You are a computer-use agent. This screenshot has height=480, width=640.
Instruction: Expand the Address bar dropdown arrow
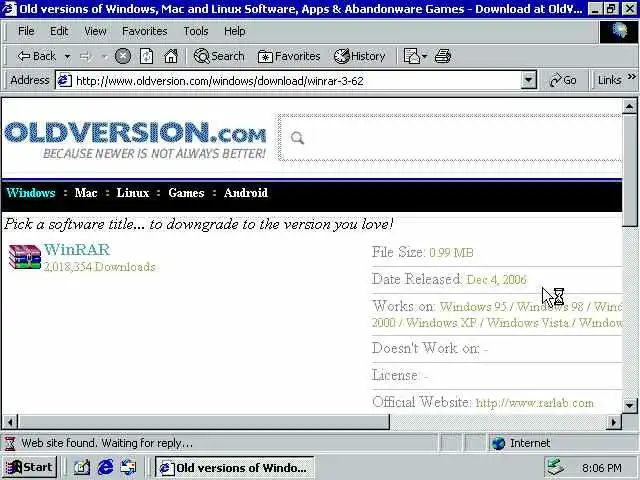528,80
